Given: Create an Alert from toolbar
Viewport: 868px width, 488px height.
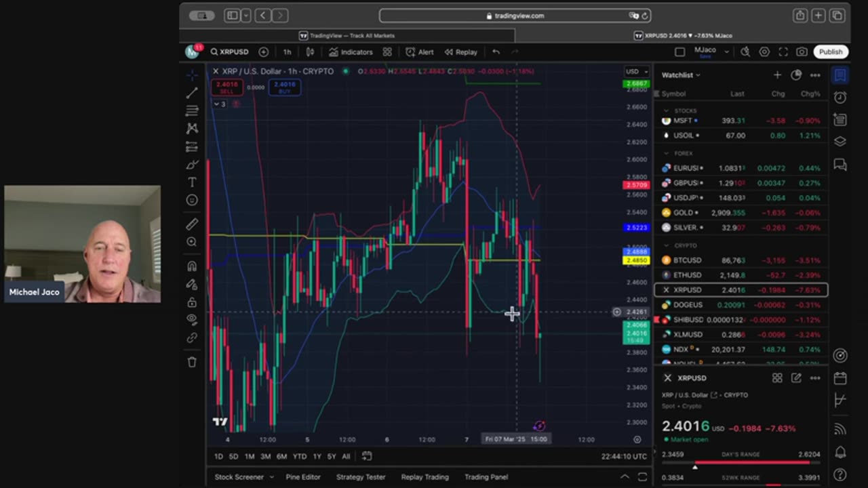Looking at the screenshot, I should click(420, 52).
